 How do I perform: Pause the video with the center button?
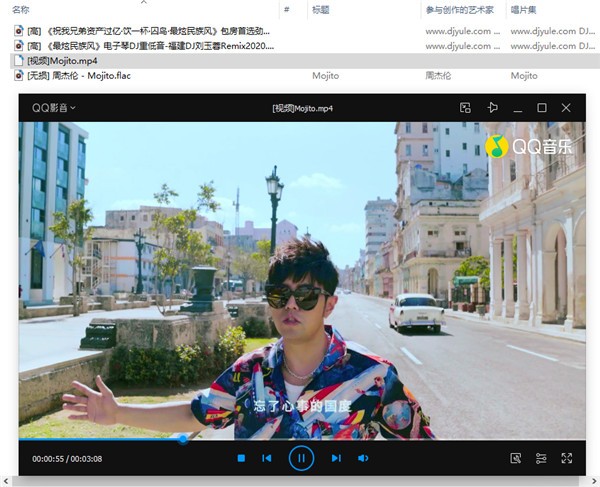[x=301, y=458]
